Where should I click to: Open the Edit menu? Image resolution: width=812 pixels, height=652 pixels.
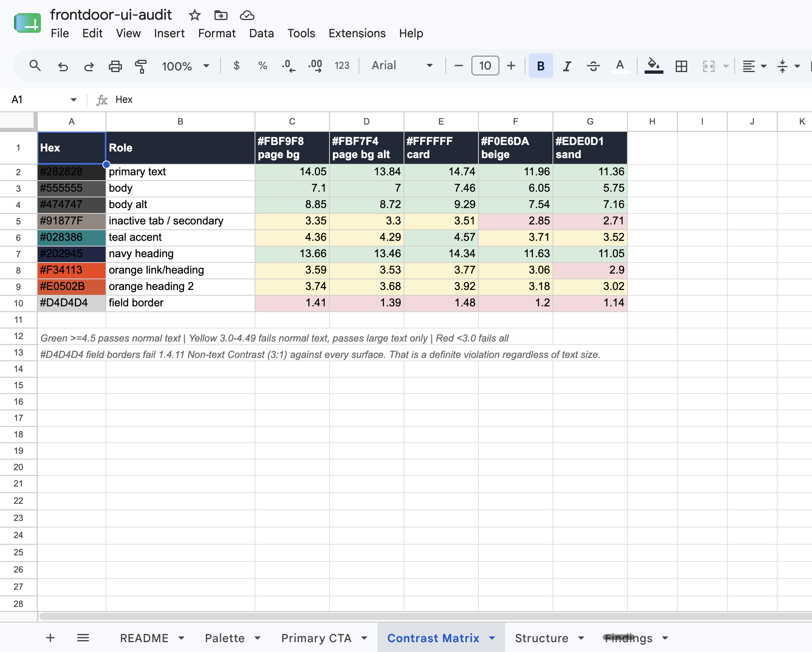click(x=92, y=33)
